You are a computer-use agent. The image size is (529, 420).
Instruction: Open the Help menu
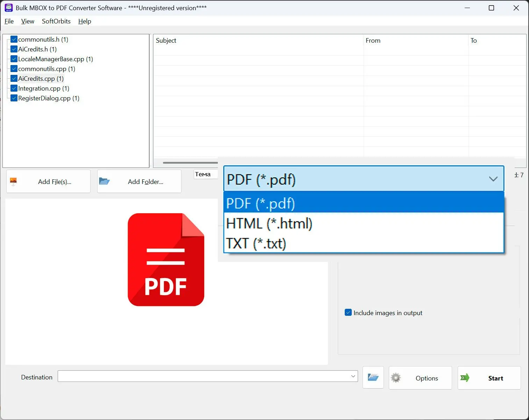tap(85, 21)
